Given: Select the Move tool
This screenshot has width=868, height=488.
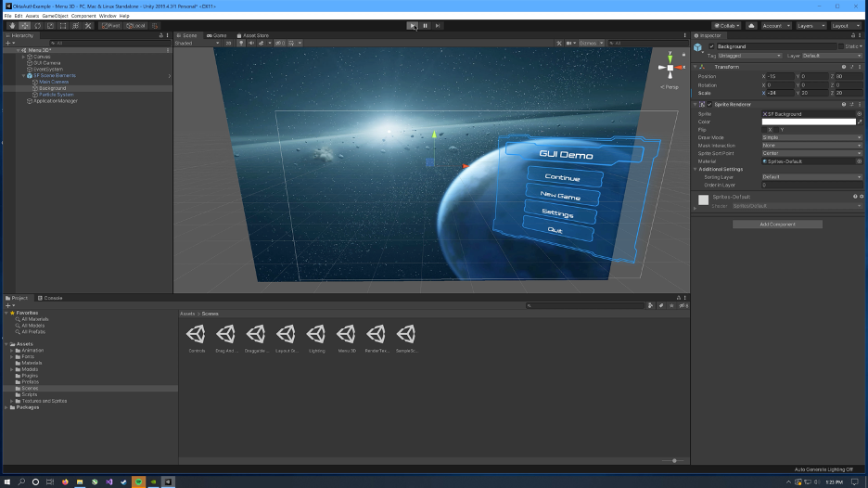Looking at the screenshot, I should tap(25, 26).
